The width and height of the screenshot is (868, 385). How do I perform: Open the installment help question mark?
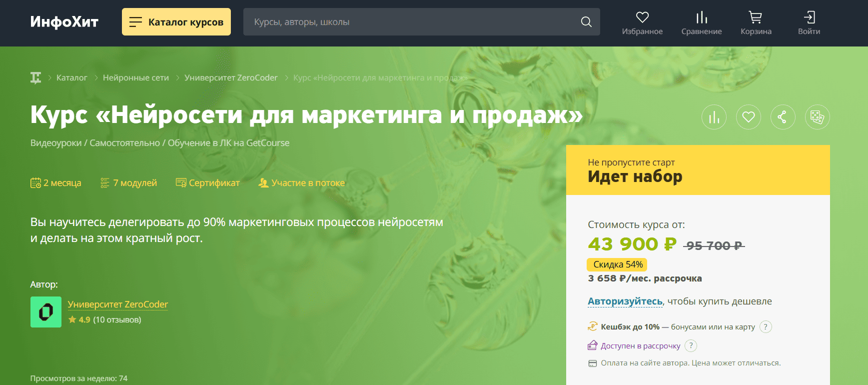691,345
